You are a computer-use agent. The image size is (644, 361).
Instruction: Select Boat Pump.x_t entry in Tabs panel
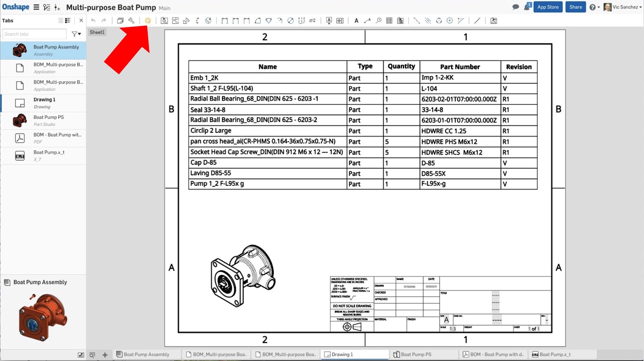click(43, 156)
